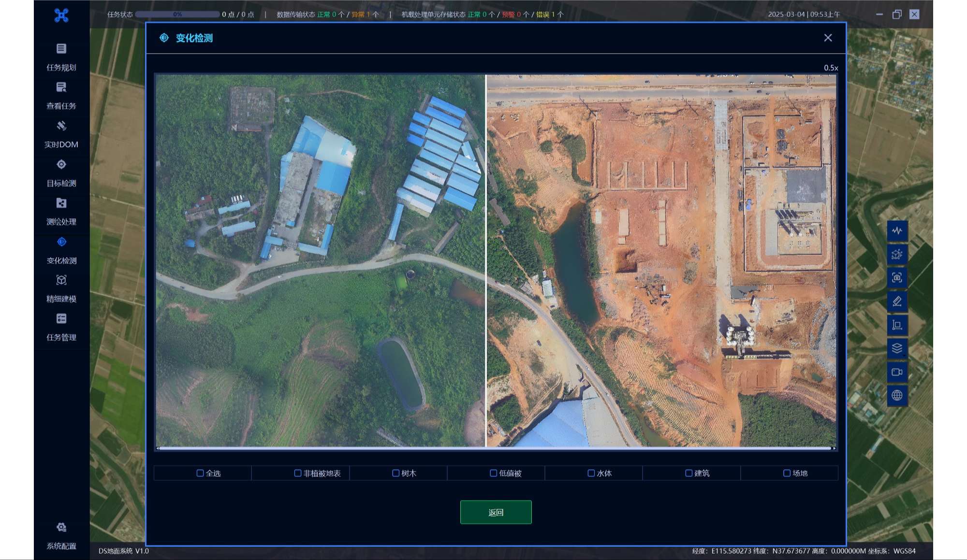This screenshot has width=967, height=560.
Task: Tick the 建筑 checkbox
Action: click(689, 473)
